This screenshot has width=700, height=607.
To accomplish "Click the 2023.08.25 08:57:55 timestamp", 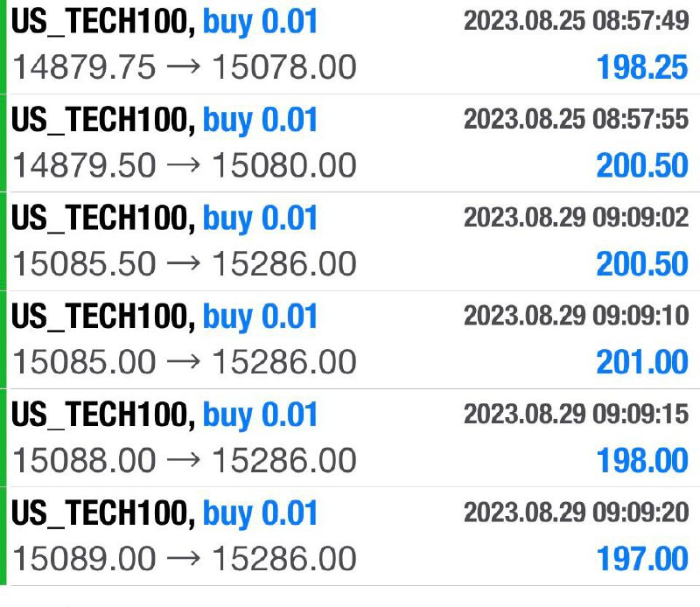I will coord(576,120).
